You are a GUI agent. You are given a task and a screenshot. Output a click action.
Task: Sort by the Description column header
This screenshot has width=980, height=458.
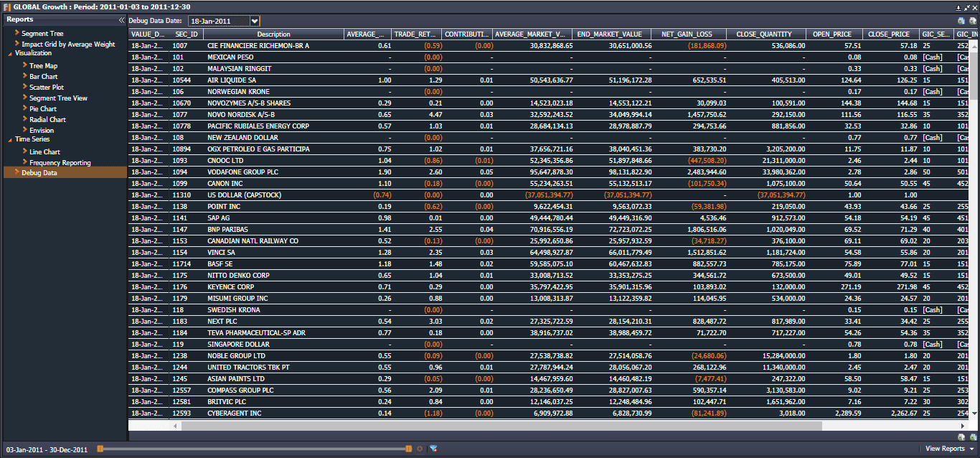tap(273, 34)
